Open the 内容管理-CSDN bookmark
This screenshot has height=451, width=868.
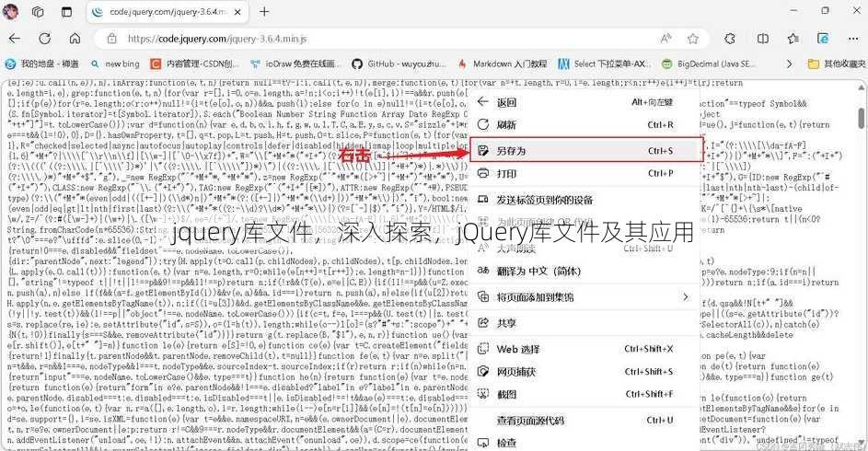click(x=195, y=64)
